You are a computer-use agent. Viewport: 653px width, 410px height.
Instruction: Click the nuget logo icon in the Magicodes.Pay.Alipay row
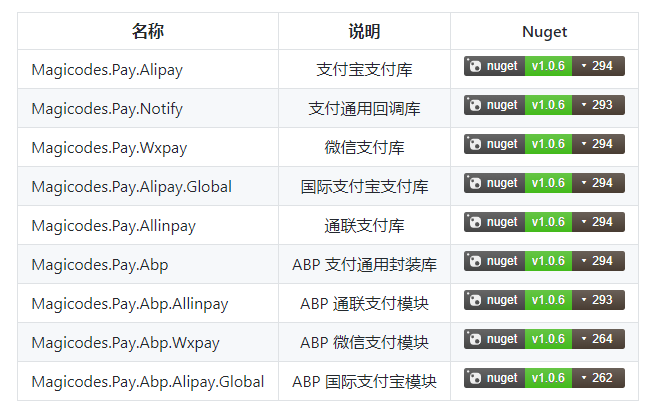coord(475,66)
